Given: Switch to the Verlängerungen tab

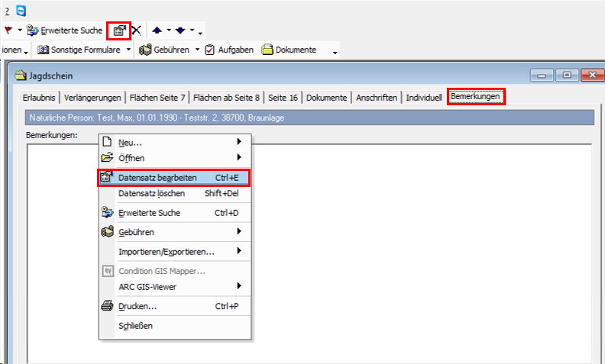Looking at the screenshot, I should tap(92, 98).
